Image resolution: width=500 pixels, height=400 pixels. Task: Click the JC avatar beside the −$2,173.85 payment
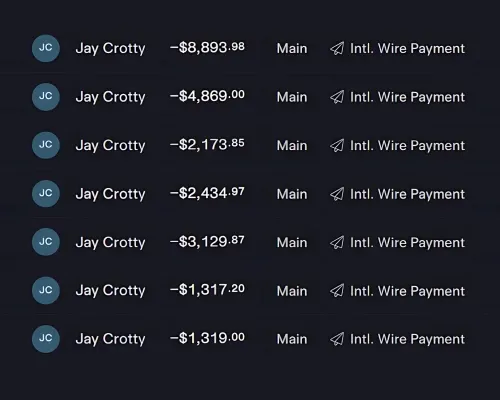(46, 145)
